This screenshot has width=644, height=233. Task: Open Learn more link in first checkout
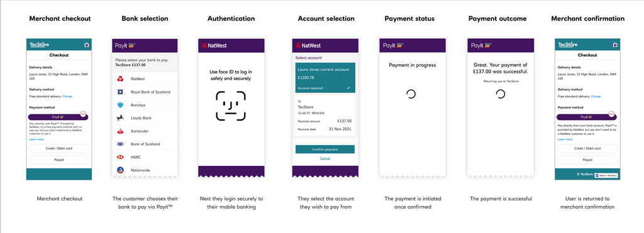pyautogui.click(x=36, y=139)
